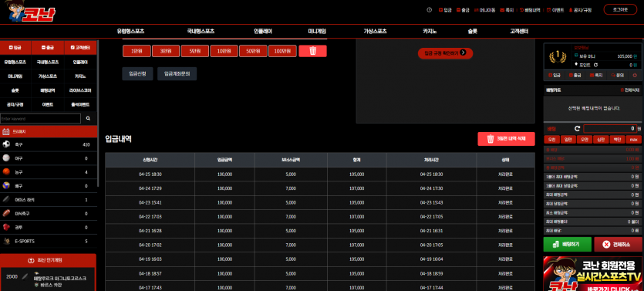Click the search magnifier icon in sidebar
The height and width of the screenshot is (291, 644).
pyautogui.click(x=88, y=118)
